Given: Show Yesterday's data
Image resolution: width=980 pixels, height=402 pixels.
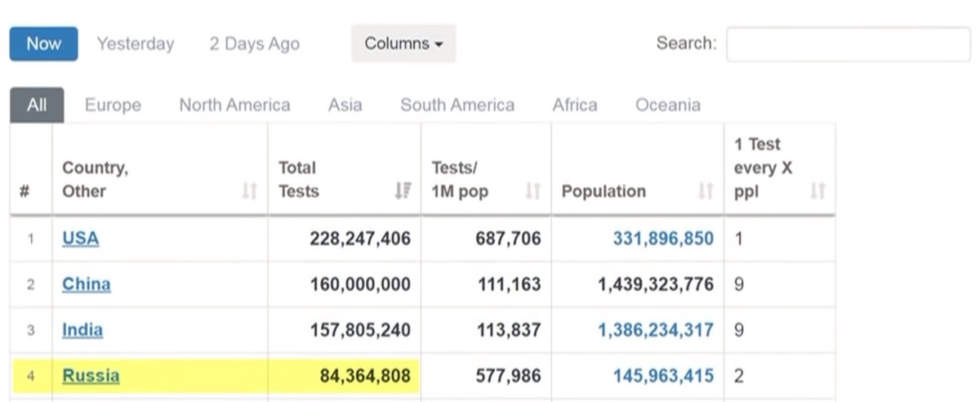Looking at the screenshot, I should (136, 43).
